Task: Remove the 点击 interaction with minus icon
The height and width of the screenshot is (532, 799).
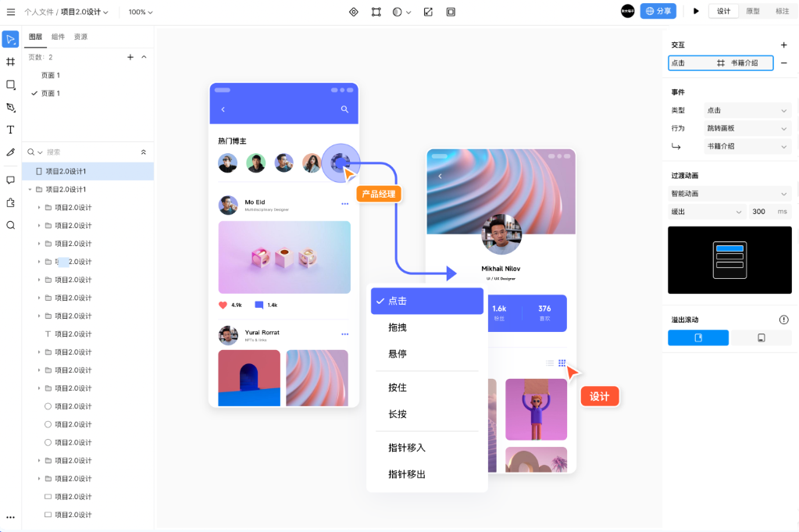Action: 783,62
